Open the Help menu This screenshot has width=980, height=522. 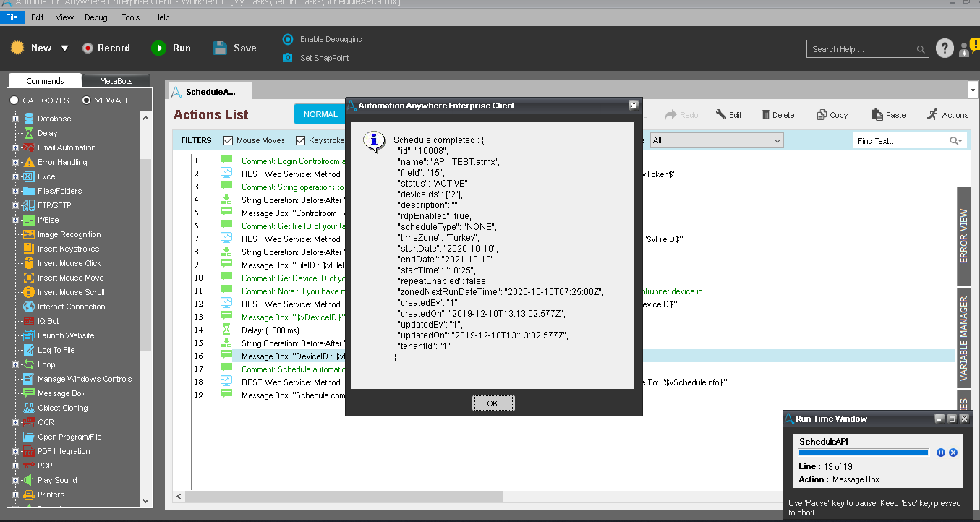pyautogui.click(x=162, y=17)
